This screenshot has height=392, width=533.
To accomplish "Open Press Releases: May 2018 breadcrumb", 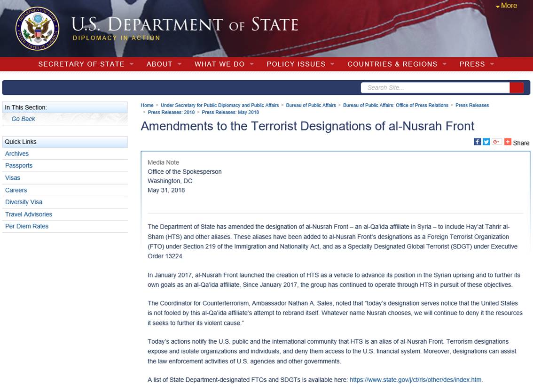I will click(230, 112).
